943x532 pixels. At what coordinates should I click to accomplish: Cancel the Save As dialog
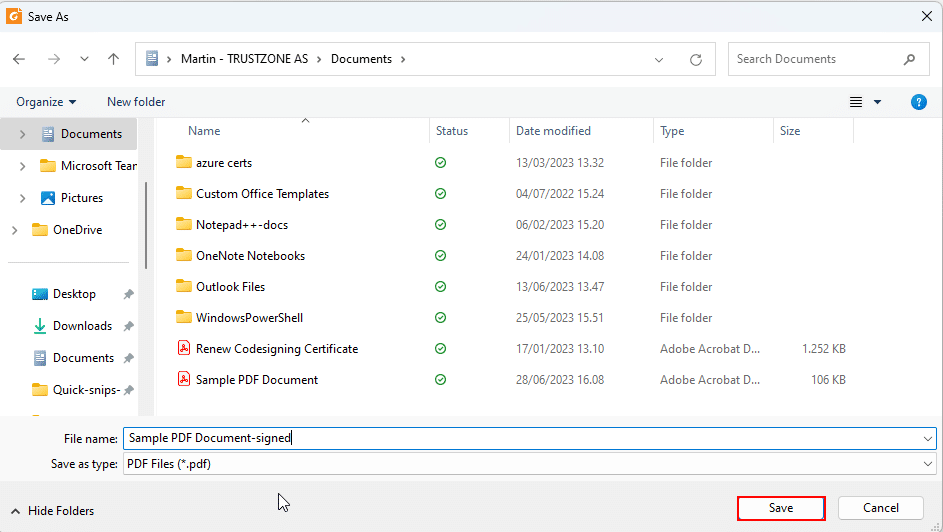coord(880,508)
